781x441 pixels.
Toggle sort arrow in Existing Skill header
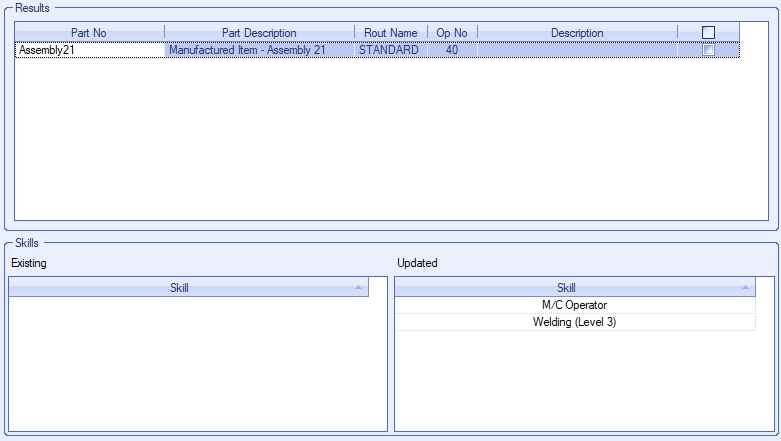pos(358,288)
